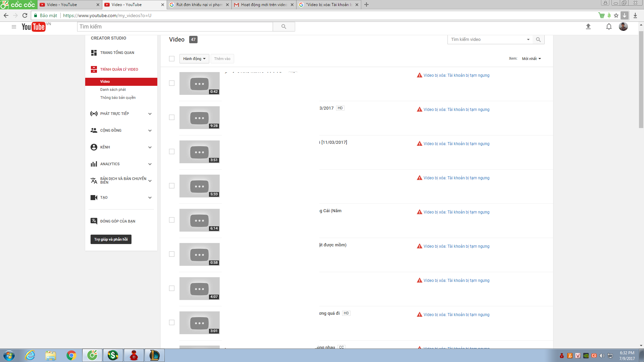Bookmark page with star icon
The width and height of the screenshot is (644, 362).
click(616, 15)
